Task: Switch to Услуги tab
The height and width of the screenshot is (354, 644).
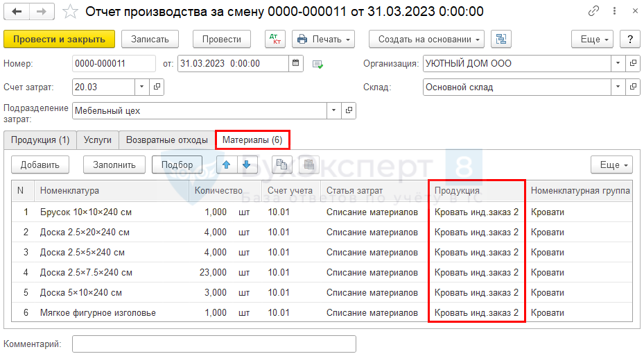Action: pyautogui.click(x=97, y=140)
